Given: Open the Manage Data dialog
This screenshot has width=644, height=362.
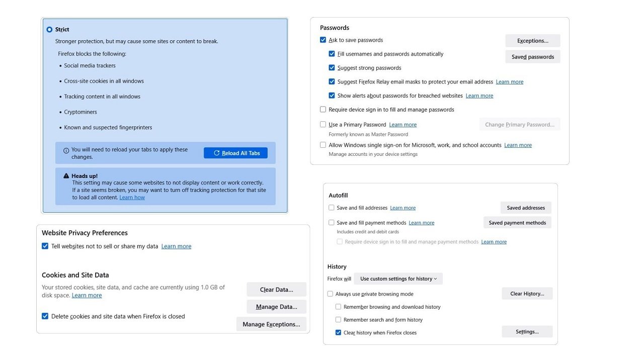Looking at the screenshot, I should (276, 306).
